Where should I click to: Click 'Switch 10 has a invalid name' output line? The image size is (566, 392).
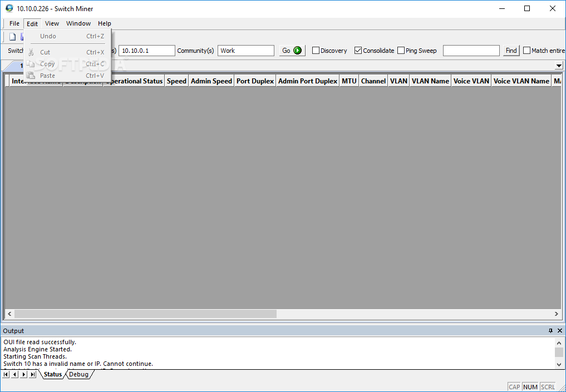click(x=78, y=364)
